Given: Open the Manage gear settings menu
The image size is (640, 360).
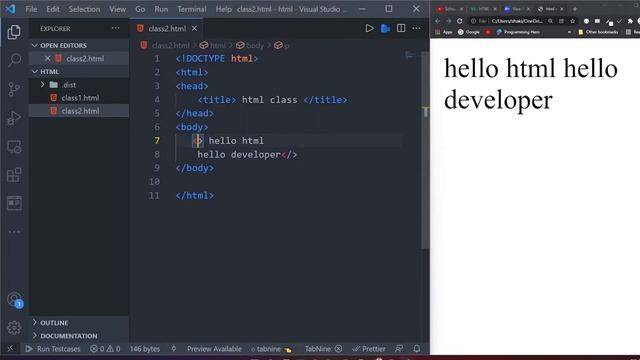Looking at the screenshot, I should 14,327.
